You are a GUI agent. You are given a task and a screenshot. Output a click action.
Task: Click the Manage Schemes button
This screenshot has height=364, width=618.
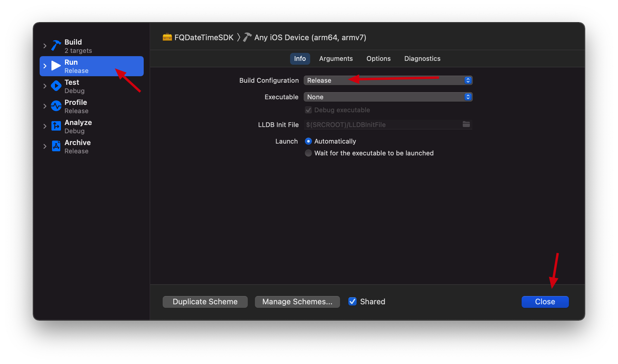pyautogui.click(x=297, y=302)
